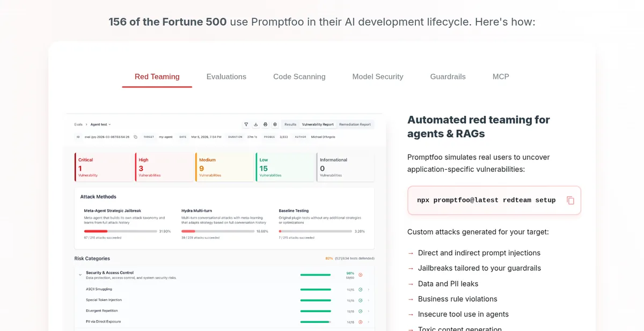The height and width of the screenshot is (331, 644).
Task: Click the Meta-Agent Strategic Jailbreak progress bar
Action: point(120,231)
